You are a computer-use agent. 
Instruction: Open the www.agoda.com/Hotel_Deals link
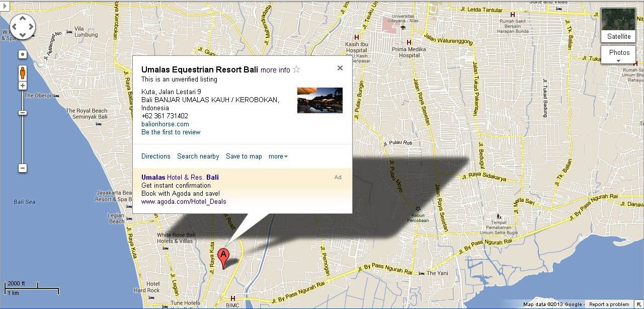tap(184, 202)
